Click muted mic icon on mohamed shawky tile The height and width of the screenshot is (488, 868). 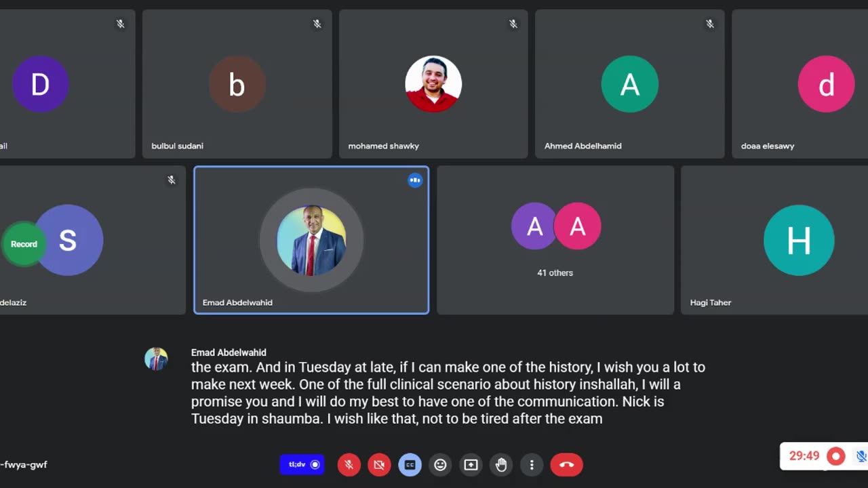click(x=513, y=24)
